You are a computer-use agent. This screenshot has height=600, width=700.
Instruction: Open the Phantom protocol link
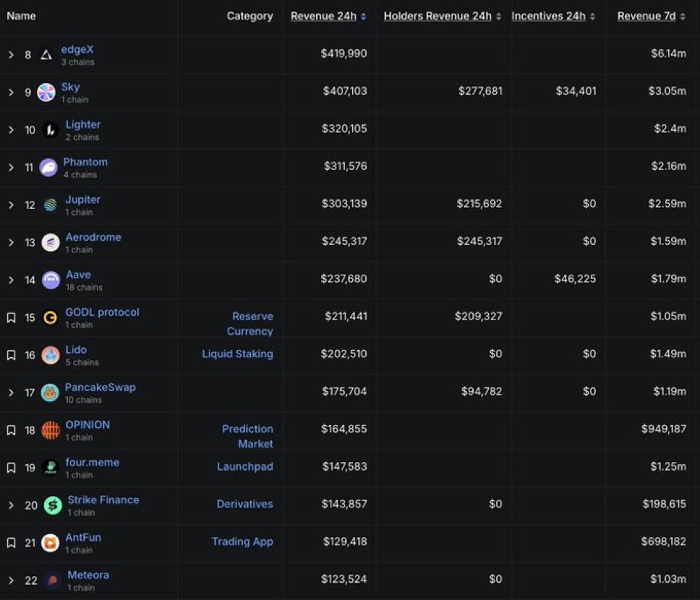pyautogui.click(x=85, y=162)
